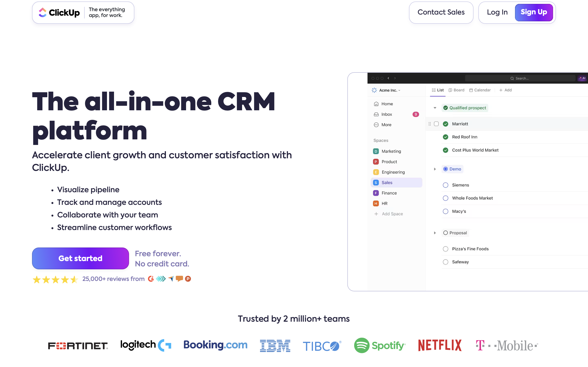The width and height of the screenshot is (588, 367).
Task: Go back with the browser-style back arrow
Action: click(388, 78)
